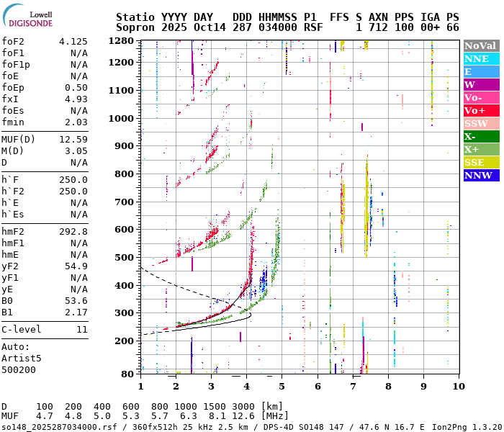Select the MUF(D) value 12.59
Screen dimensions: 504x432
tap(73, 139)
